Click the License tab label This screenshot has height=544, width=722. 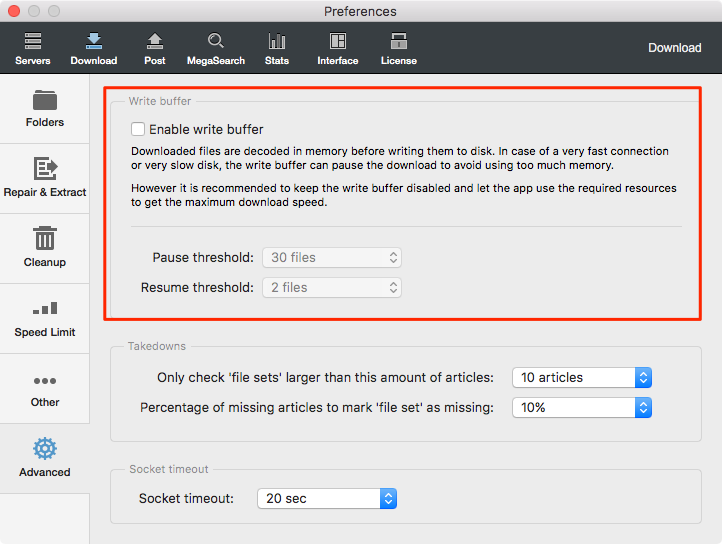pos(399,61)
